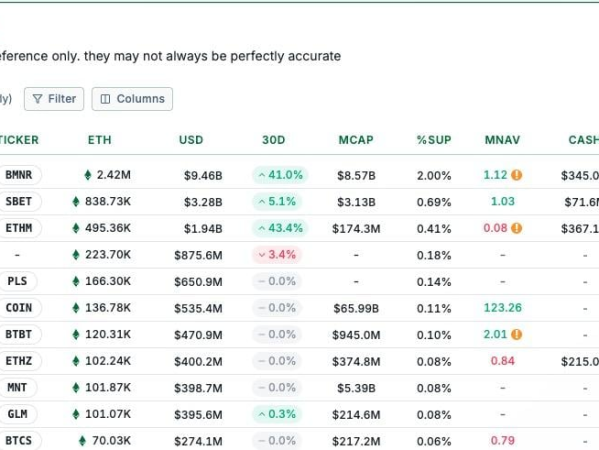This screenshot has width=599, height=450.
Task: Click the 0.84 MNAV value
Action: coord(503,361)
